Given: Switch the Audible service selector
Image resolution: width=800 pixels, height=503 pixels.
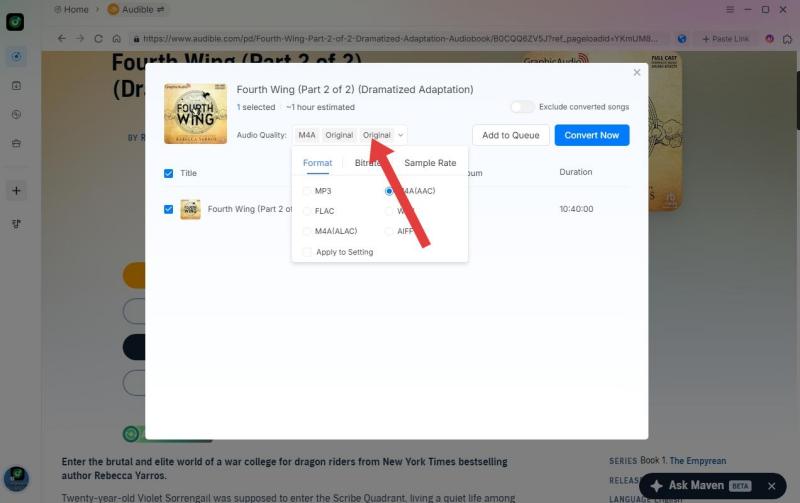Looking at the screenshot, I should point(137,10).
